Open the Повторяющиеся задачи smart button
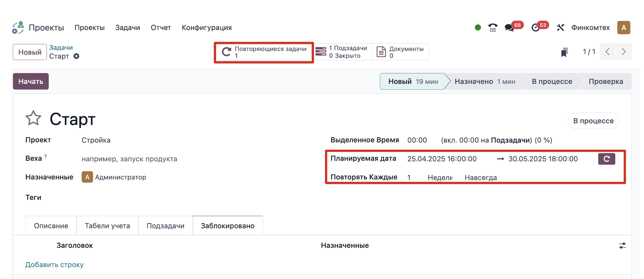 (x=264, y=52)
